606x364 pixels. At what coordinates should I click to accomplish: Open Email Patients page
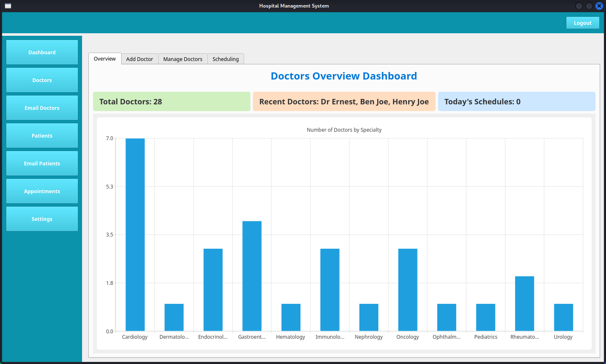(x=42, y=163)
